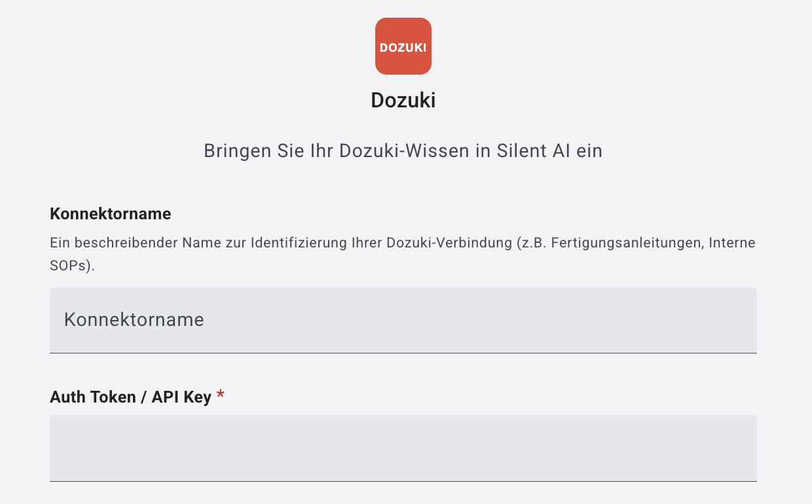Click the empty right side of Konnektorname field
This screenshot has width=812, height=504.
pos(655,319)
